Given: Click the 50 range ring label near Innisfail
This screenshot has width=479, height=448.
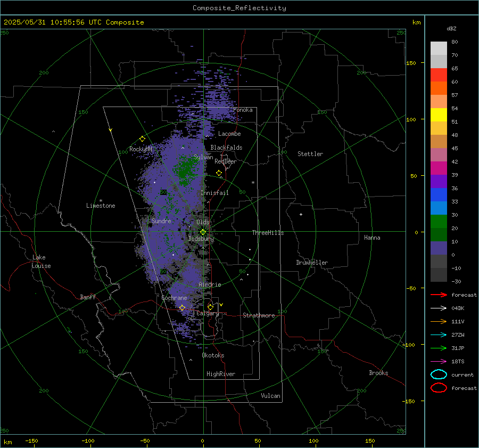Looking at the screenshot, I should tap(242, 192).
